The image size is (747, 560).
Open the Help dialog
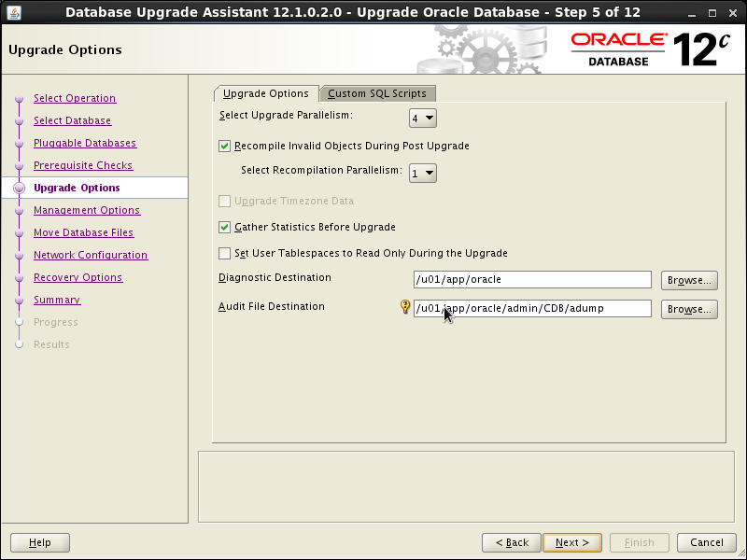(x=39, y=542)
